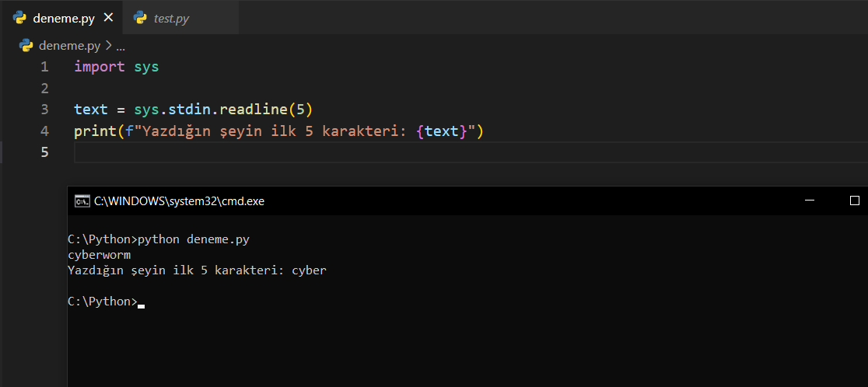868x387 pixels.
Task: Minimize the cmd.exe console window
Action: (x=810, y=200)
